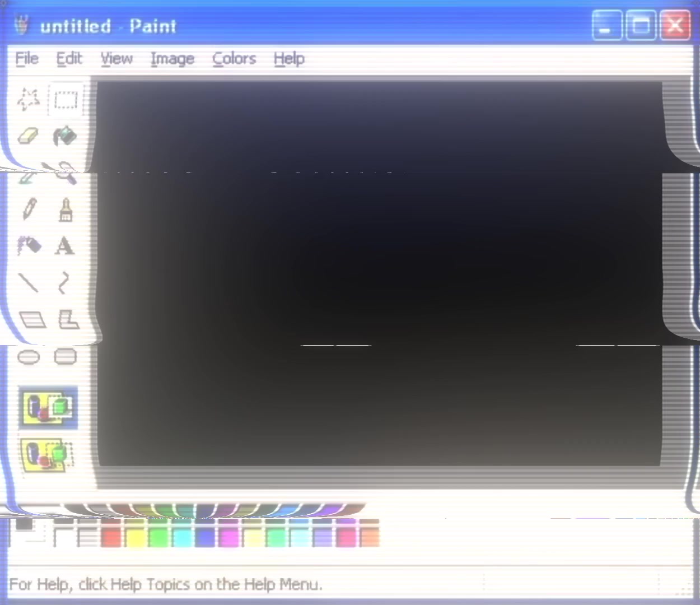Click inside the dark drawing canvas
Image resolution: width=700 pixels, height=605 pixels.
coord(380,274)
